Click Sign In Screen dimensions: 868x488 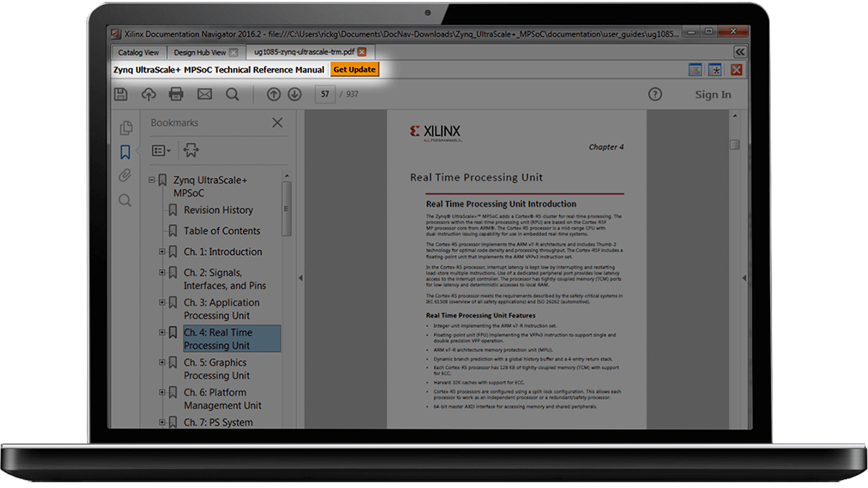pos(713,95)
